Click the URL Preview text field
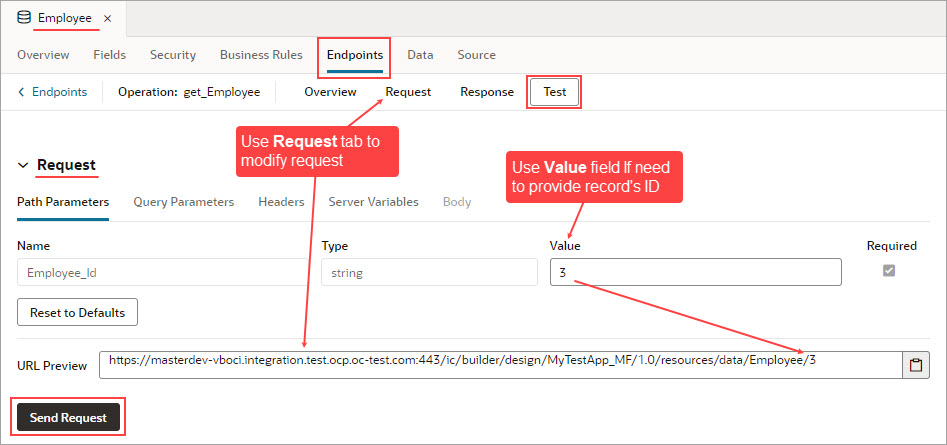Screen dimensions: 947x445 (501, 365)
